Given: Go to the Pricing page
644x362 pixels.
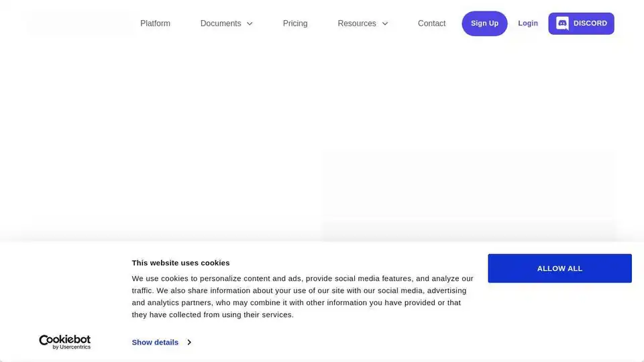Looking at the screenshot, I should coord(295,23).
